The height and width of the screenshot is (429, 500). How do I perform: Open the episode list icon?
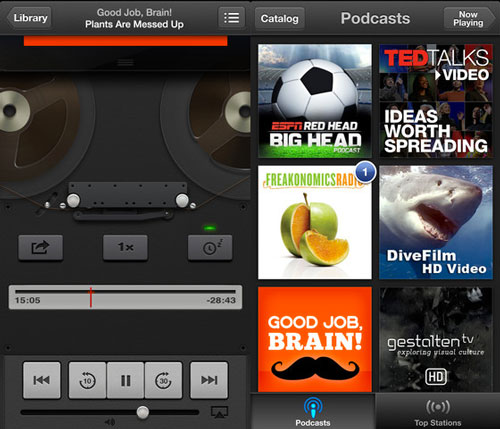tap(231, 17)
